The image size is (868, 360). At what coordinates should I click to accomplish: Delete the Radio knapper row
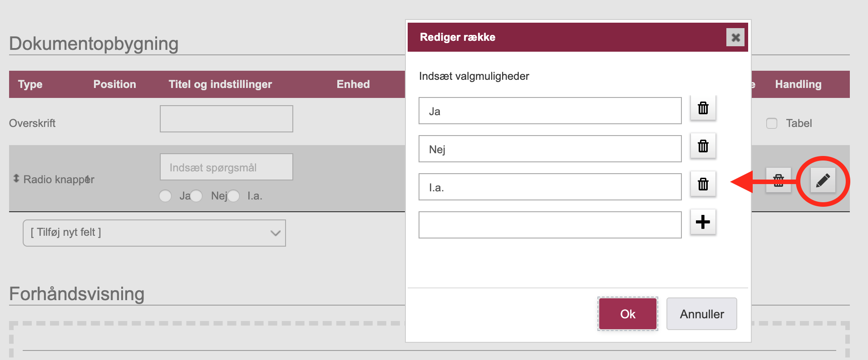click(x=779, y=180)
